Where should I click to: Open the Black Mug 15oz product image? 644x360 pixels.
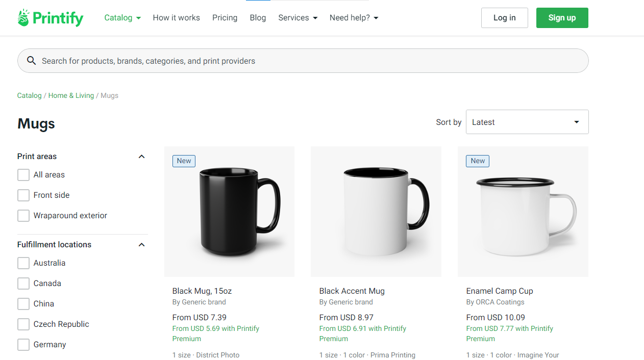tap(230, 212)
